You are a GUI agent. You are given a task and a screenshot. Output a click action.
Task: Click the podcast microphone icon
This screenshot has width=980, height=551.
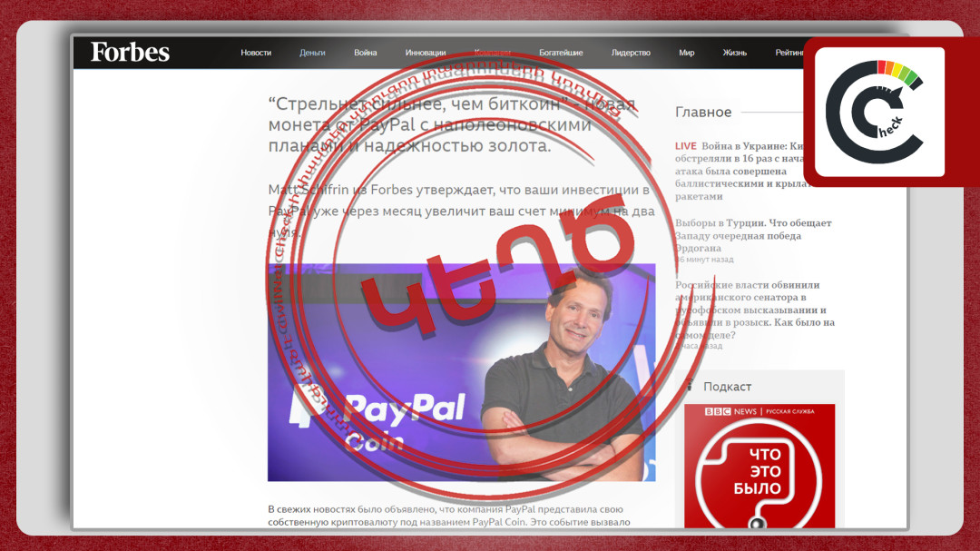click(x=690, y=385)
